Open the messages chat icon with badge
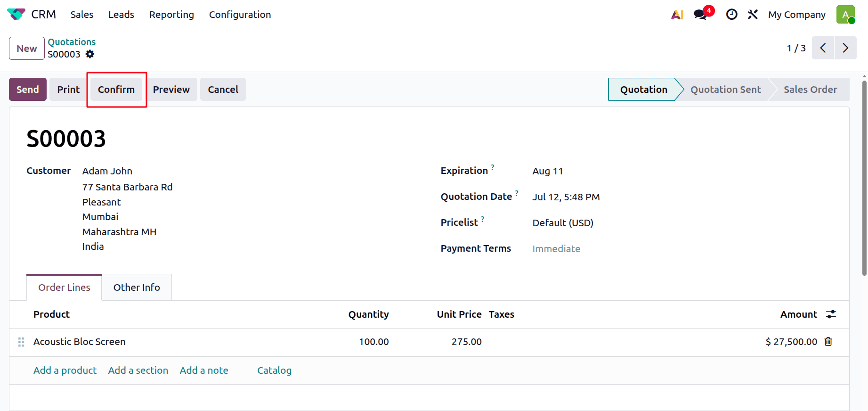Image resolution: width=868 pixels, height=411 pixels. click(x=701, y=15)
